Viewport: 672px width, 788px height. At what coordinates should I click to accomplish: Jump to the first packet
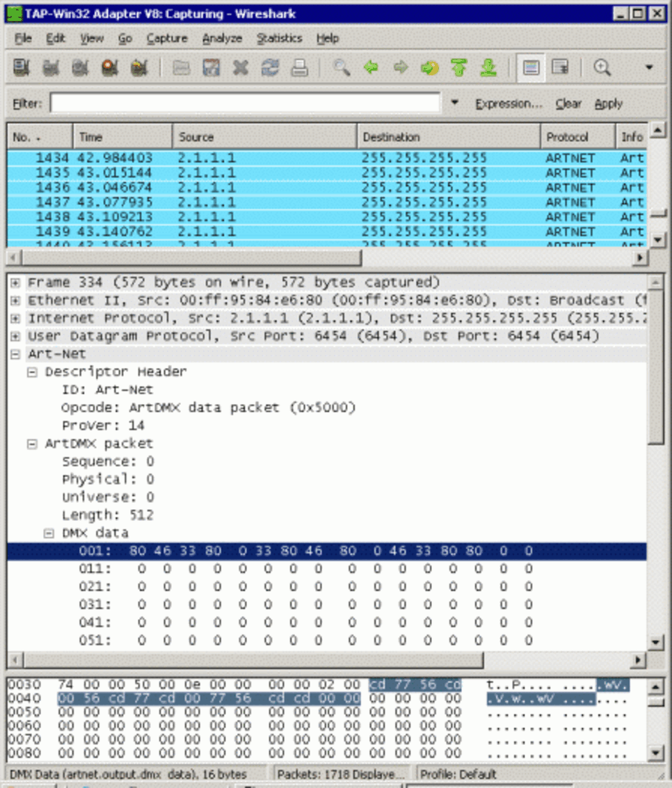[x=459, y=67]
